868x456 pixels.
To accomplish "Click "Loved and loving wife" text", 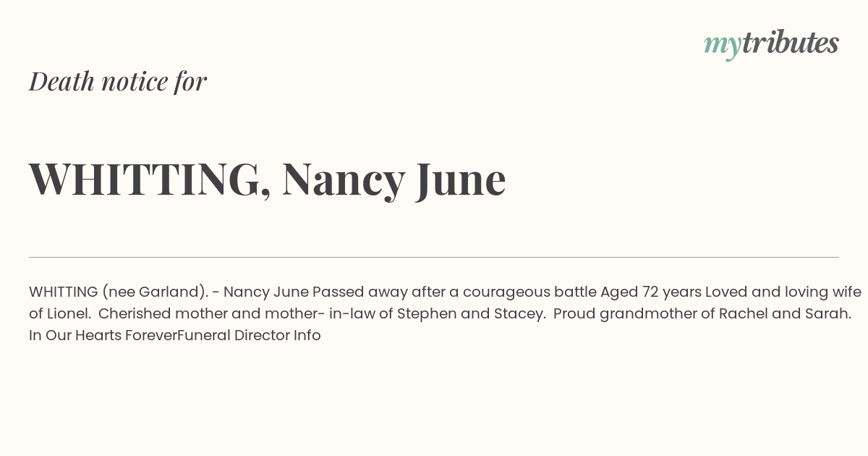I will [x=783, y=292].
